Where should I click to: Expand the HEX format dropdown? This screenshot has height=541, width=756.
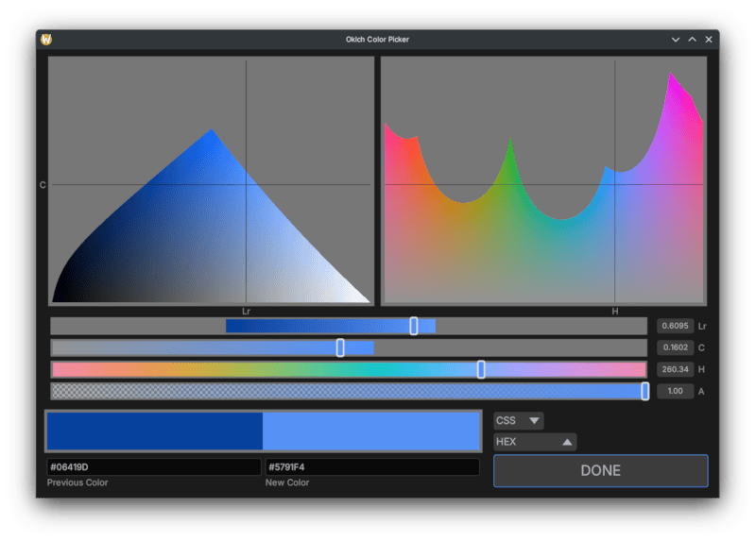coord(535,442)
